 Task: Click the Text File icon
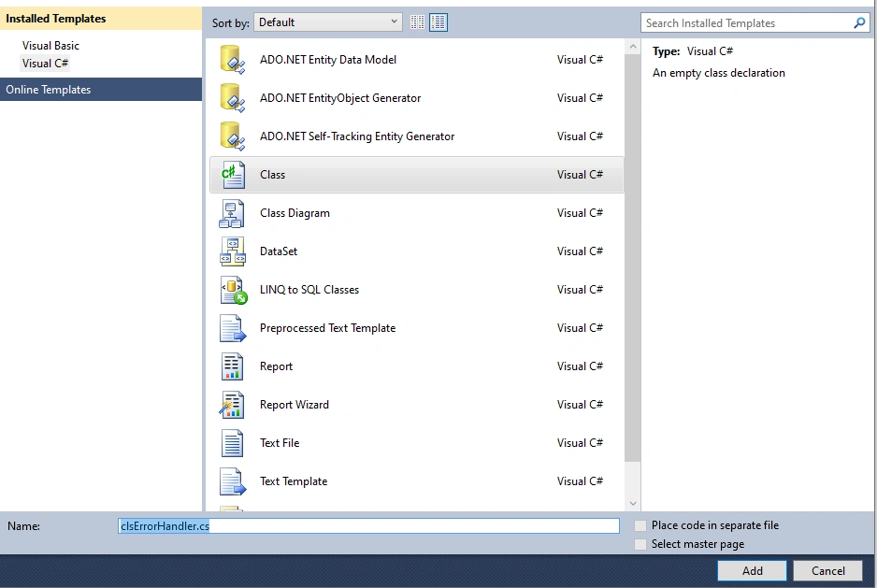232,443
